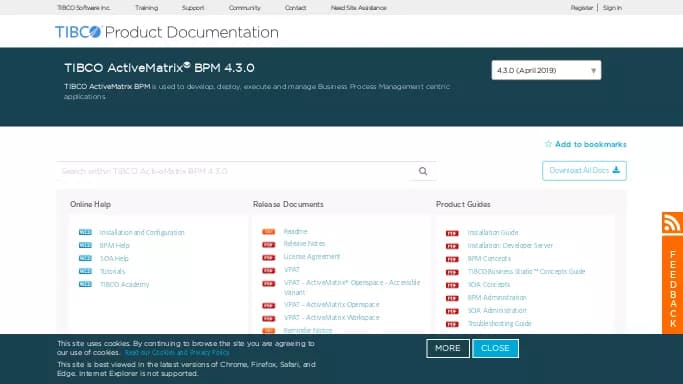The image size is (683, 384).
Task: Open the License Agreement link
Action: 311,257
